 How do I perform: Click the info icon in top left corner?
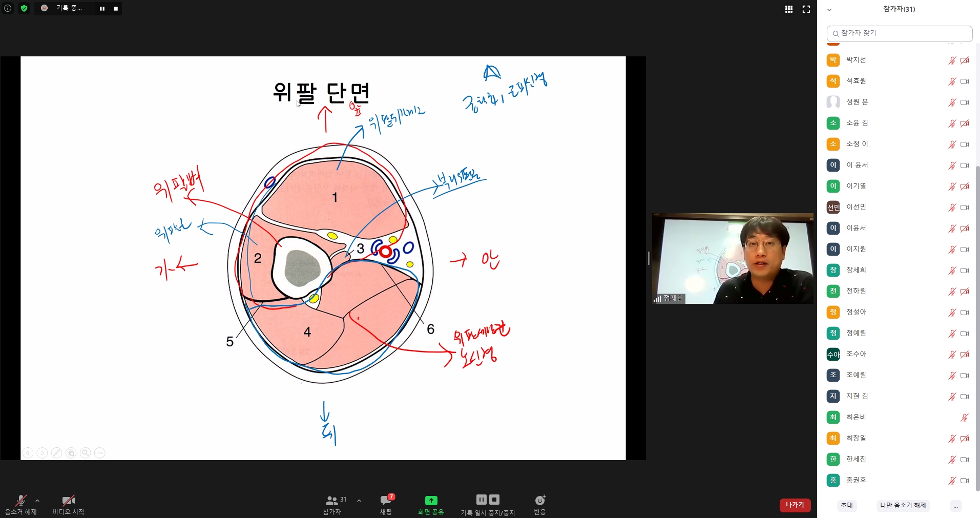tap(7, 8)
